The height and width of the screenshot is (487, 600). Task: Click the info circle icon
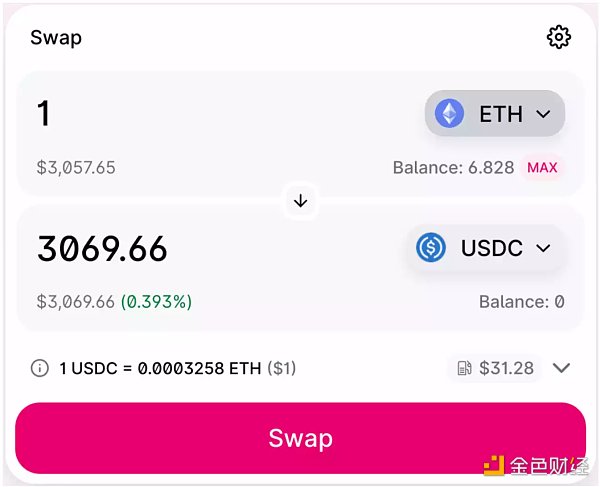(x=40, y=368)
